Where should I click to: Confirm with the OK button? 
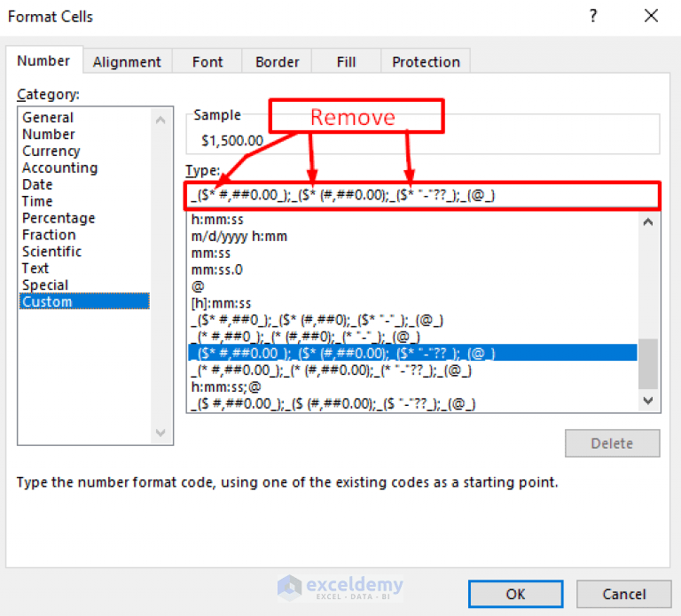coord(515,594)
